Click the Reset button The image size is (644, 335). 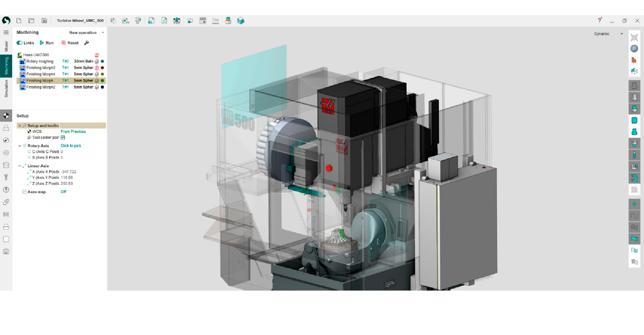click(70, 43)
